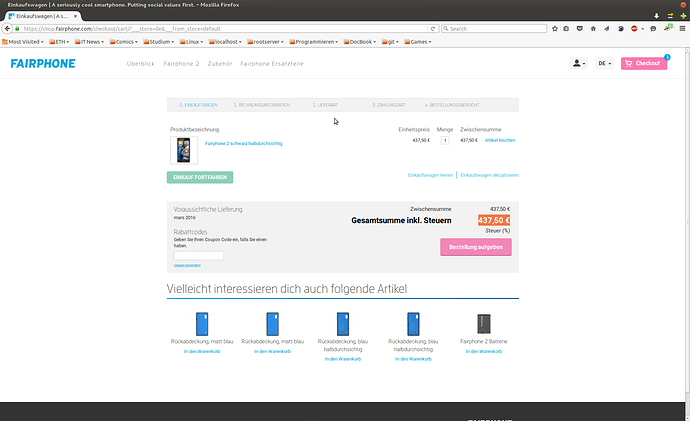The width and height of the screenshot is (690, 421).
Task: Click Einkaufswagen aktualisieren link
Action: (x=490, y=175)
